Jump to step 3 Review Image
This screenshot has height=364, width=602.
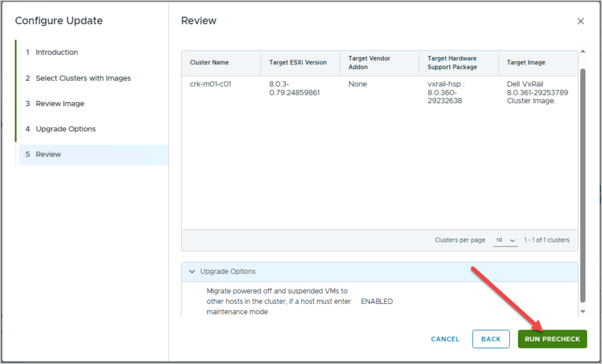[x=60, y=103]
